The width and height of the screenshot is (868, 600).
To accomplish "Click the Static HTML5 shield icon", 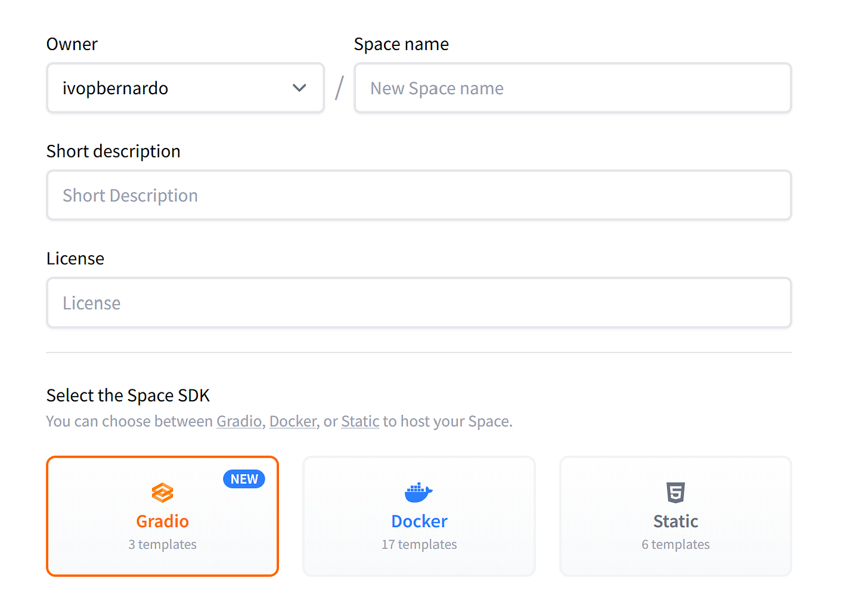I will point(675,493).
